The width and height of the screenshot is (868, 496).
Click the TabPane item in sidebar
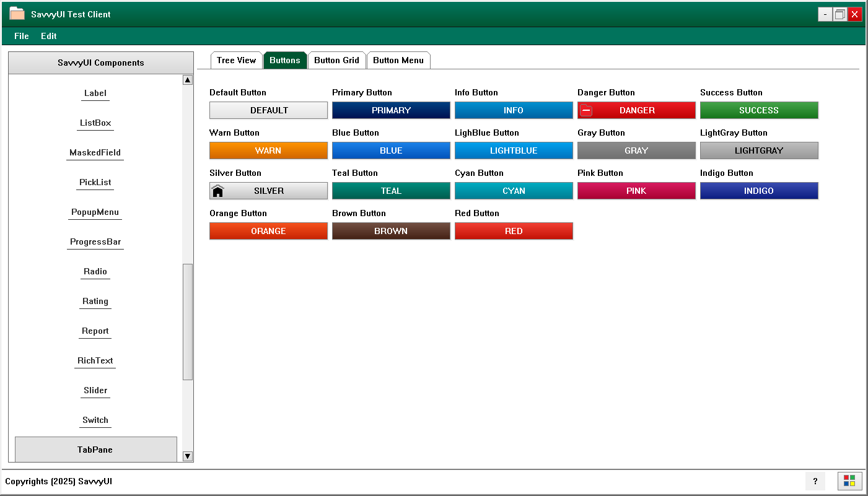(x=95, y=450)
